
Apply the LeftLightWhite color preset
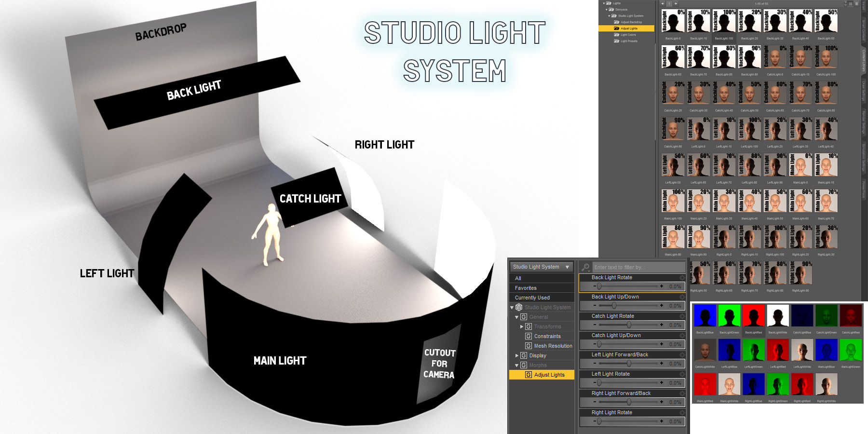[x=802, y=351]
